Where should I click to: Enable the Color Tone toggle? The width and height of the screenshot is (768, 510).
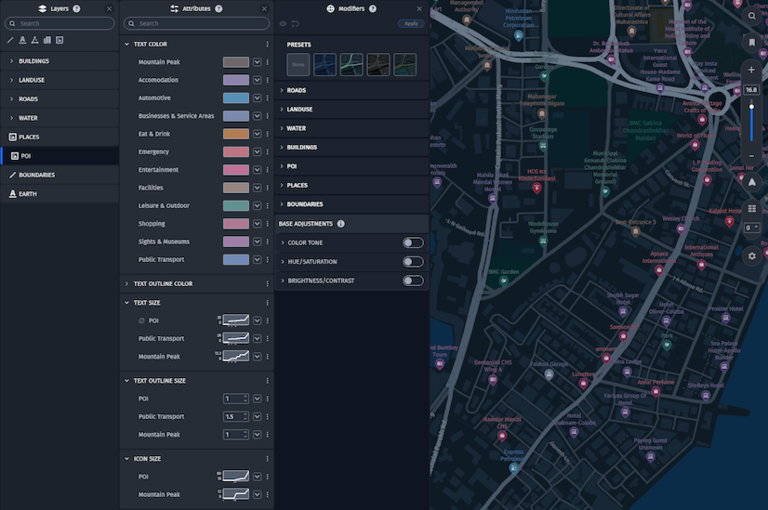point(413,243)
